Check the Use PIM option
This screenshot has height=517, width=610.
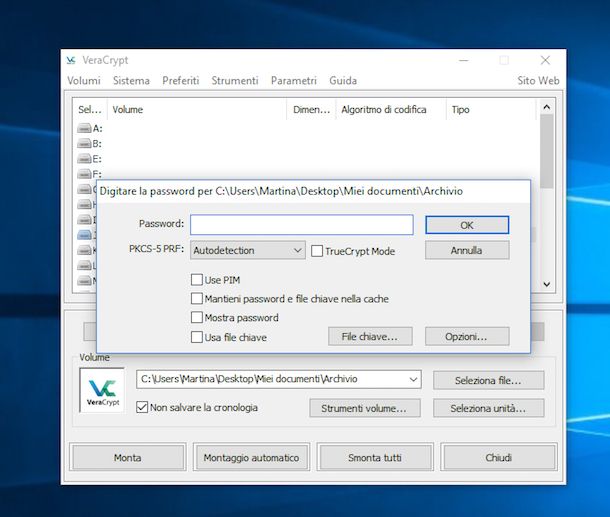pyautogui.click(x=196, y=280)
